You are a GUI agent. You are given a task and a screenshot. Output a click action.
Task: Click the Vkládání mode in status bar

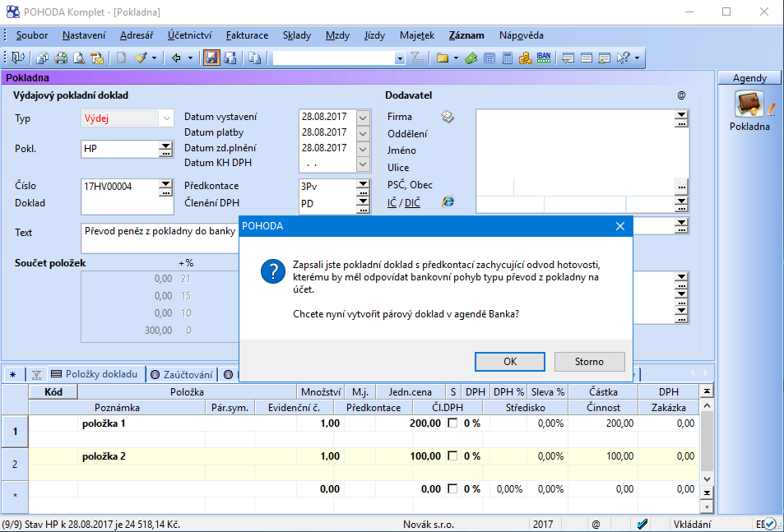[x=692, y=525]
